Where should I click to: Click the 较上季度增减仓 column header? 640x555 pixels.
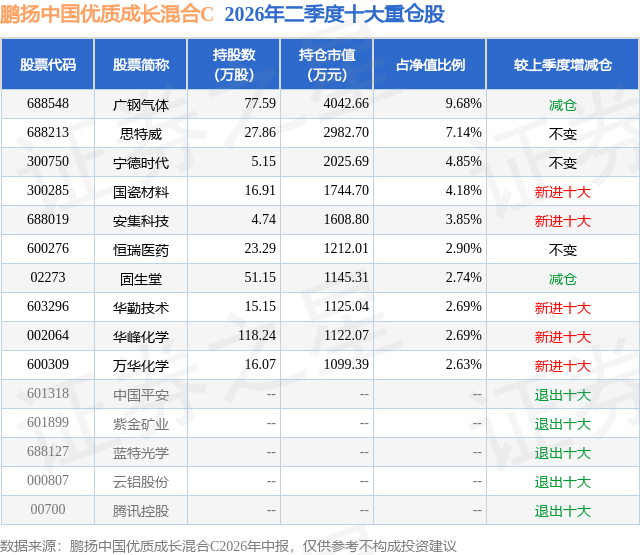tap(563, 64)
